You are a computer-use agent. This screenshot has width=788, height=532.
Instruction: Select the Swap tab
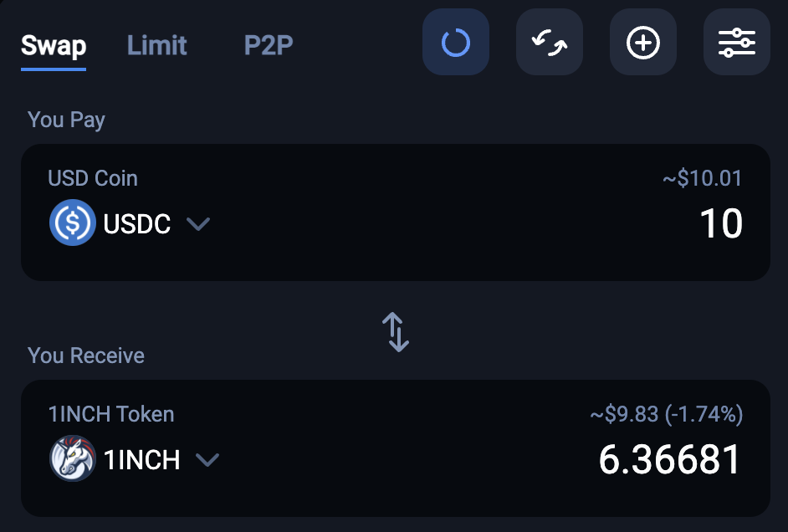[x=53, y=45]
